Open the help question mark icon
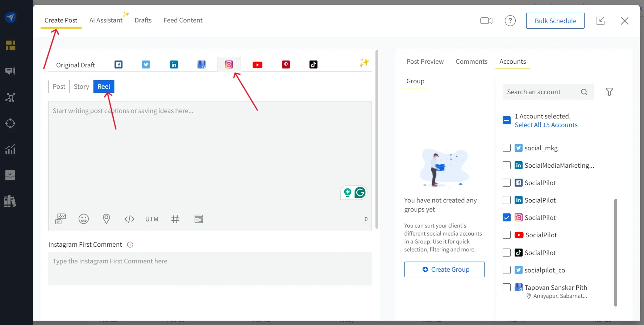 point(510,21)
